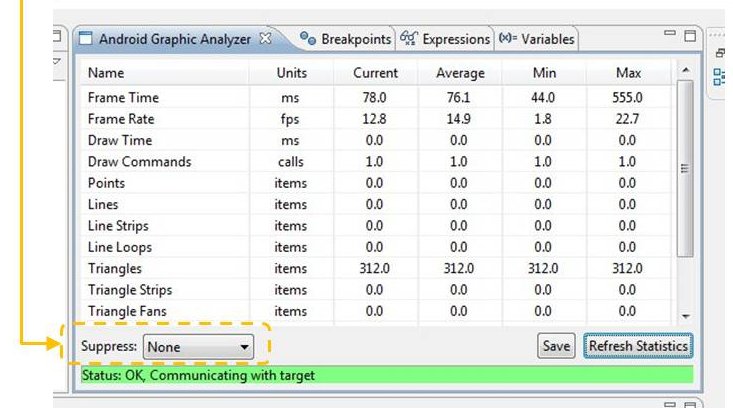Click Frame Time max value 555.0

point(627,97)
